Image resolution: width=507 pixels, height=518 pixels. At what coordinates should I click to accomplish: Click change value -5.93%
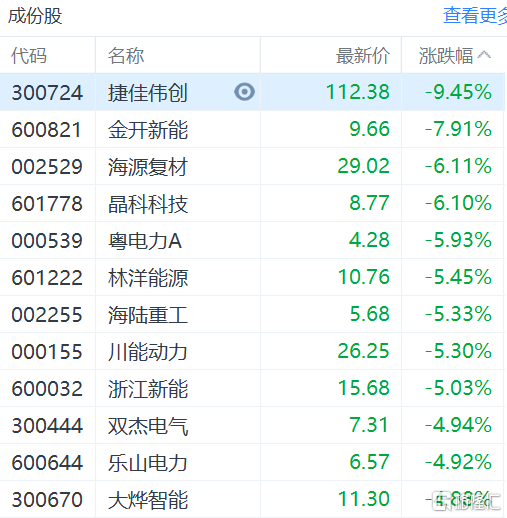[458, 240]
